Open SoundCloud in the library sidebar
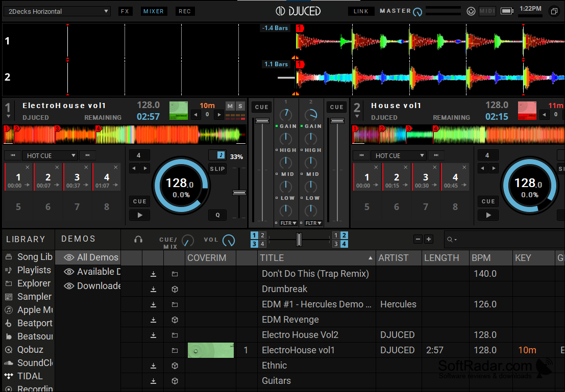The height and width of the screenshot is (392, 565). [x=29, y=363]
